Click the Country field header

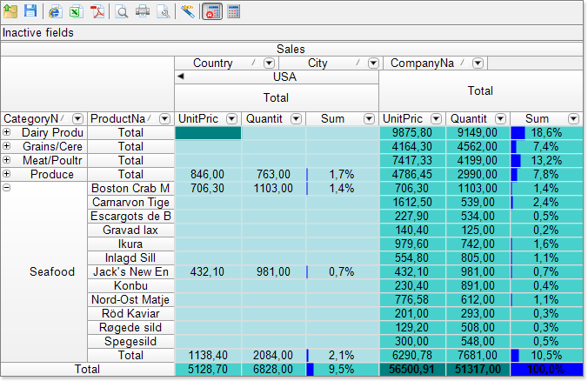[226, 63]
